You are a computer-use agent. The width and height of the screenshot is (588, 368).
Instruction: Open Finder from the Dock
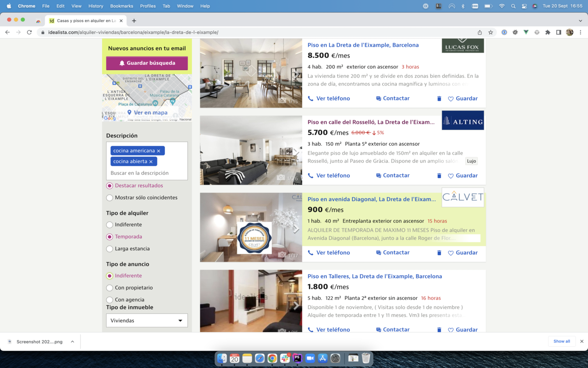click(222, 358)
